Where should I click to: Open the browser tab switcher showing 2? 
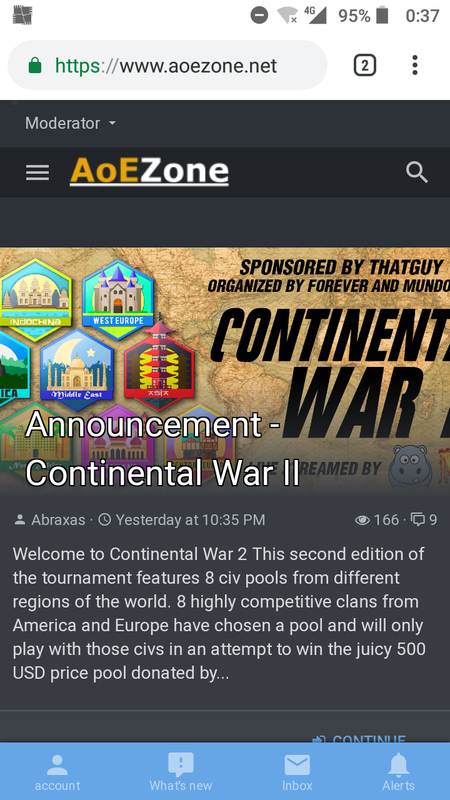[x=365, y=65]
